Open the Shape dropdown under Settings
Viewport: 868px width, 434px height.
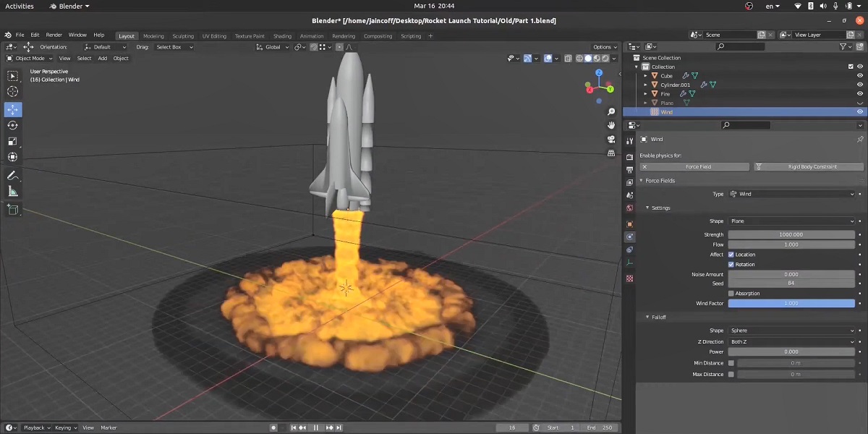(791, 221)
